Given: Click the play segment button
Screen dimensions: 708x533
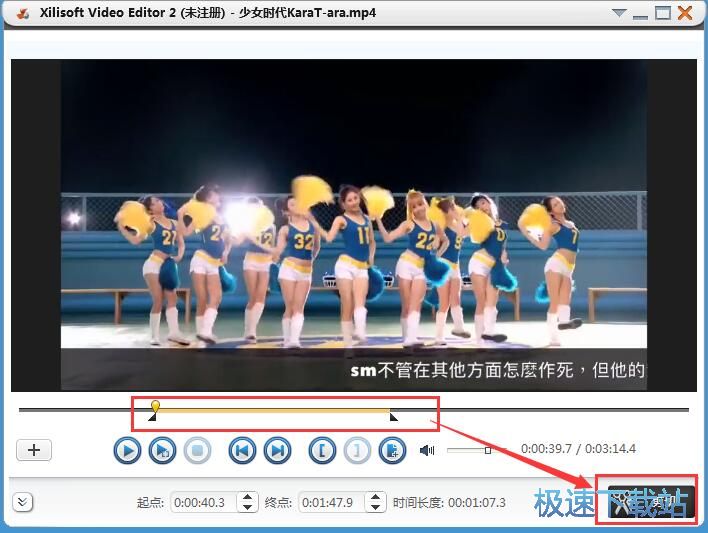Looking at the screenshot, I should (x=162, y=450).
